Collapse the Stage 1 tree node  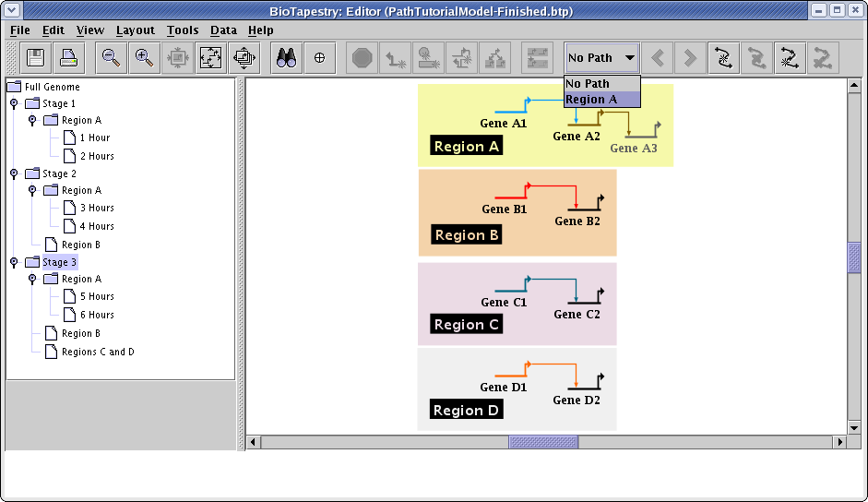tap(14, 104)
